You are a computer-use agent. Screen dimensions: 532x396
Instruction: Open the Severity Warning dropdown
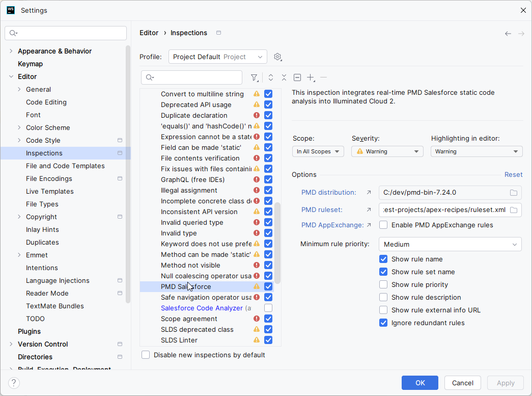tap(387, 151)
